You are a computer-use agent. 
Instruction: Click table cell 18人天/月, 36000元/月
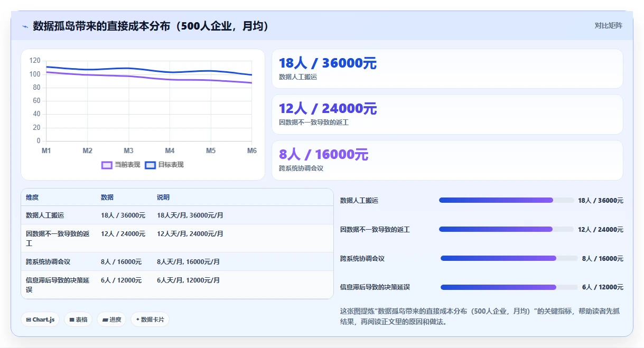pyautogui.click(x=190, y=215)
